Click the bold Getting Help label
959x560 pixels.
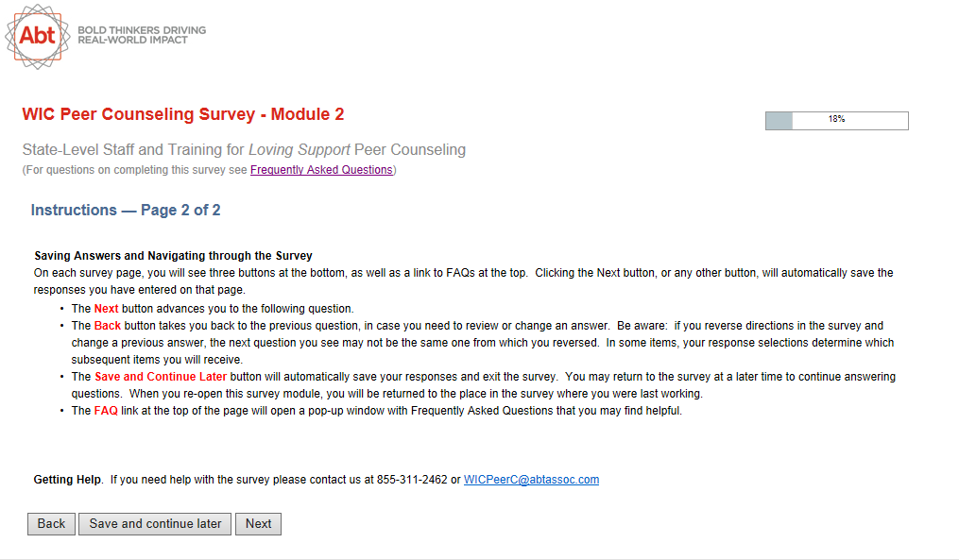click(x=67, y=480)
